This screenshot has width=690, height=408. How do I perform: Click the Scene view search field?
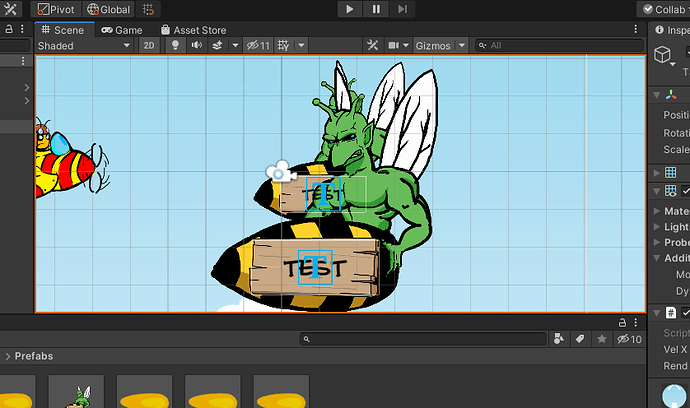pos(560,45)
